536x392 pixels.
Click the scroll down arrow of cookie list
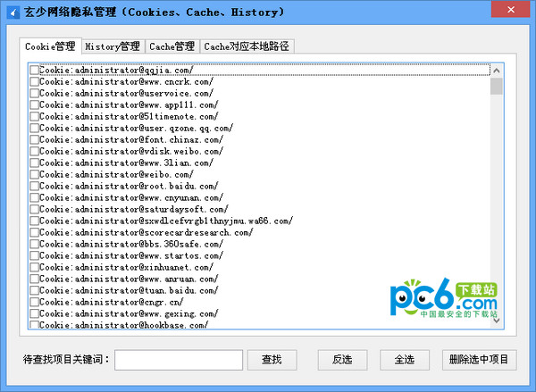[497, 321]
